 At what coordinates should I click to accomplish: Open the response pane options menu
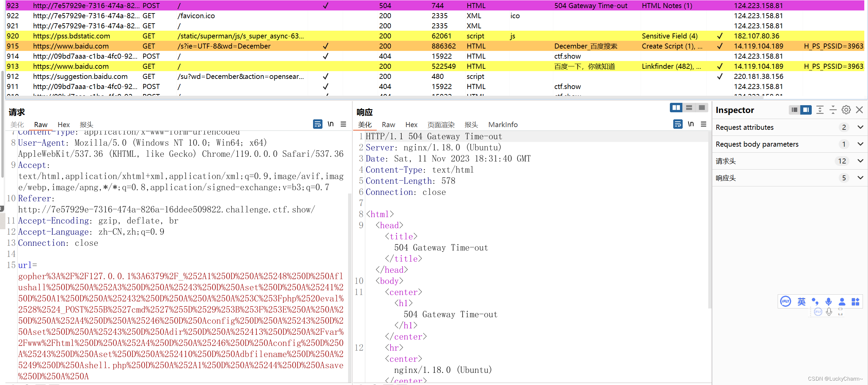704,124
